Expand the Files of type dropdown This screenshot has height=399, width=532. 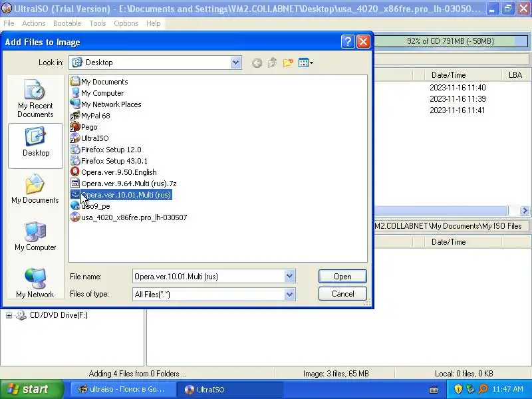click(x=289, y=294)
